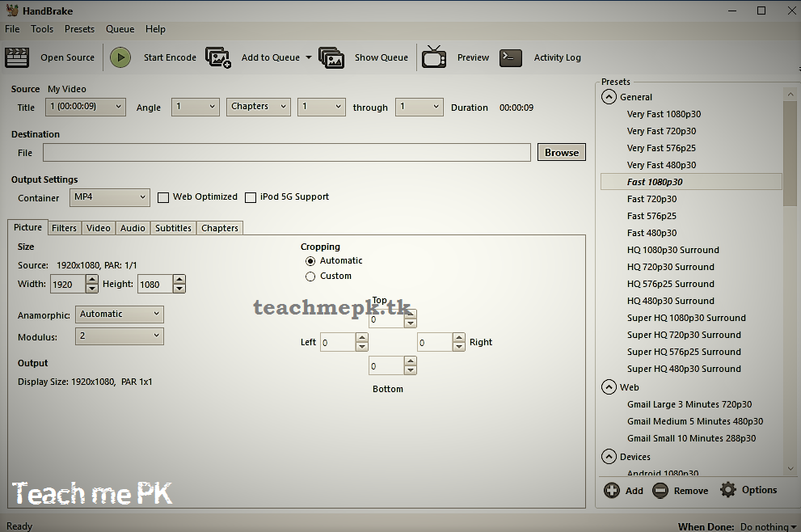
Task: Collapse the Web presets group
Action: pyautogui.click(x=609, y=386)
